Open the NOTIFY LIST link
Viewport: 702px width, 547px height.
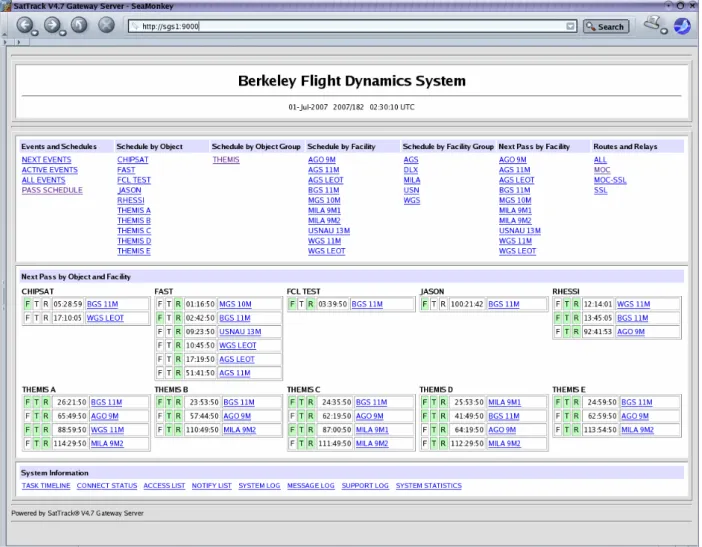coord(211,486)
